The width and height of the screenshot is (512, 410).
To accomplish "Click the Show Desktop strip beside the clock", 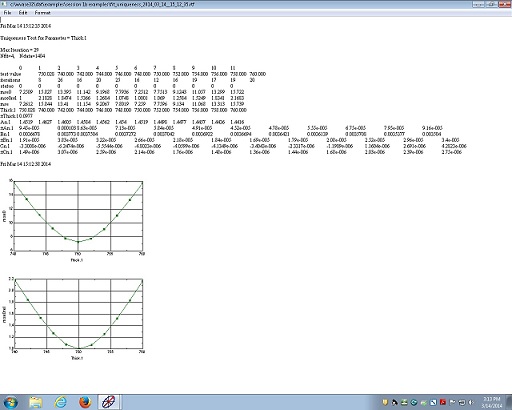I will [509, 402].
